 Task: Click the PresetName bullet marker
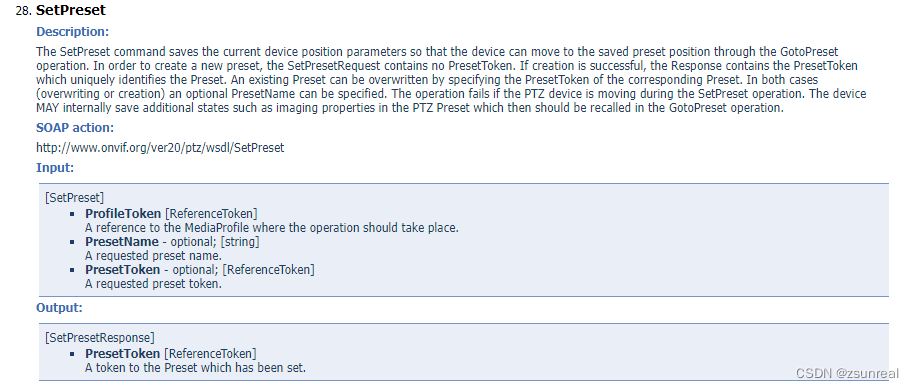[x=72, y=242]
